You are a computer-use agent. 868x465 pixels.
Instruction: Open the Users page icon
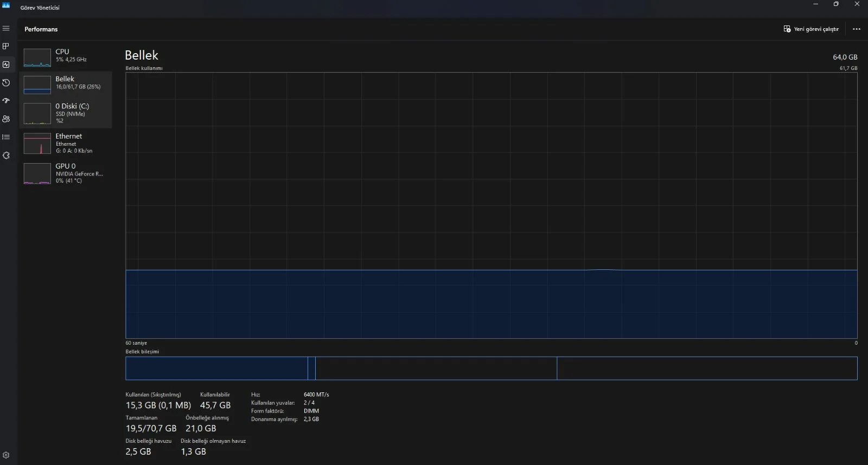tap(6, 119)
